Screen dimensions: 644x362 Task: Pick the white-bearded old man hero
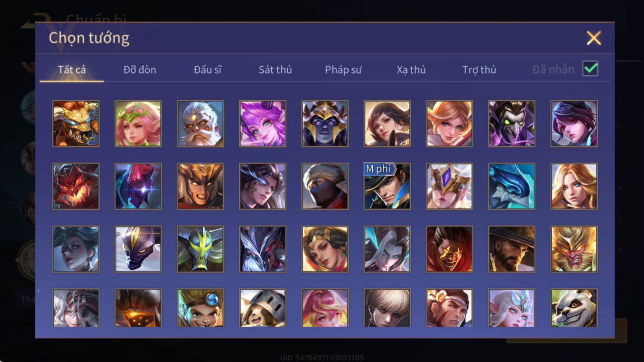(200, 124)
